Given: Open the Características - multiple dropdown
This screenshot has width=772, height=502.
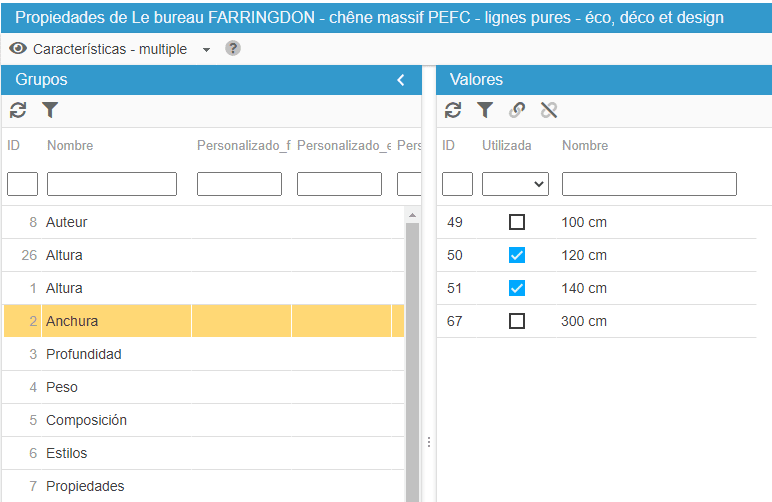Looking at the screenshot, I should (x=206, y=49).
